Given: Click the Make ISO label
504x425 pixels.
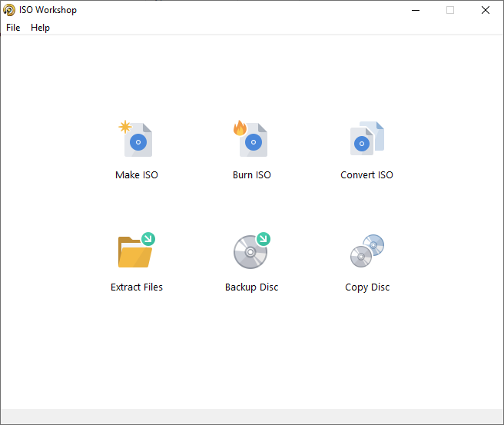Looking at the screenshot, I should point(137,175).
